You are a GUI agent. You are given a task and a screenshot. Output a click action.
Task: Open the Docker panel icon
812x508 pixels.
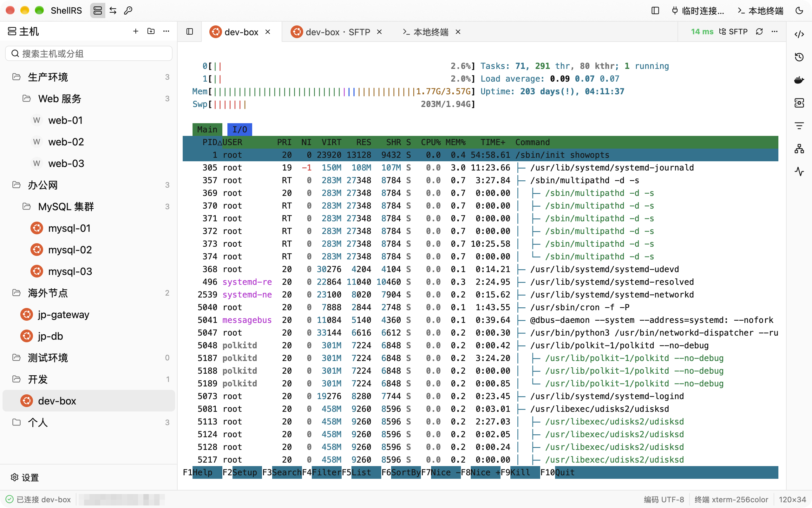pyautogui.click(x=799, y=80)
